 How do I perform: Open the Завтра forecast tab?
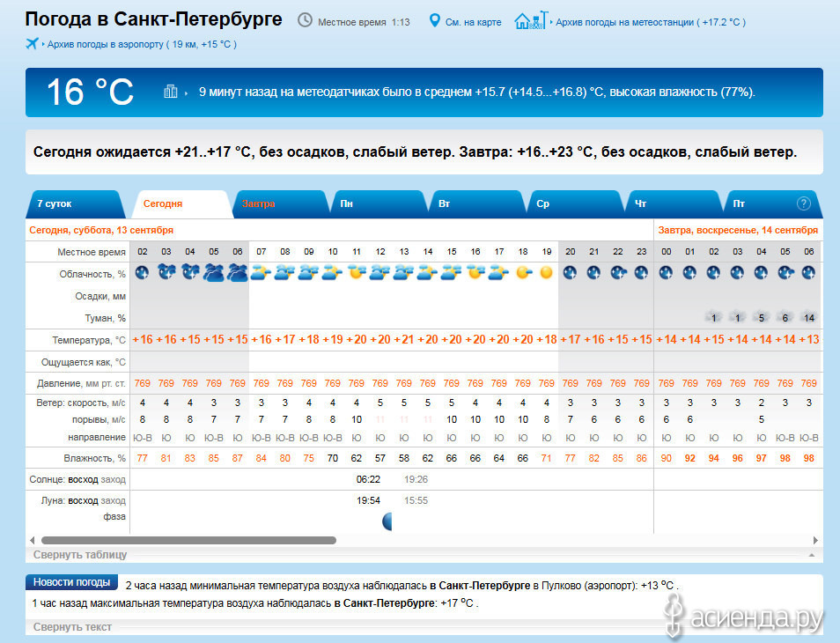(281, 204)
